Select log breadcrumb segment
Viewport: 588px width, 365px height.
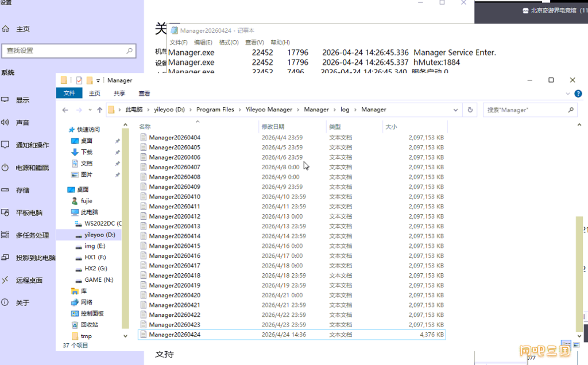pos(345,110)
